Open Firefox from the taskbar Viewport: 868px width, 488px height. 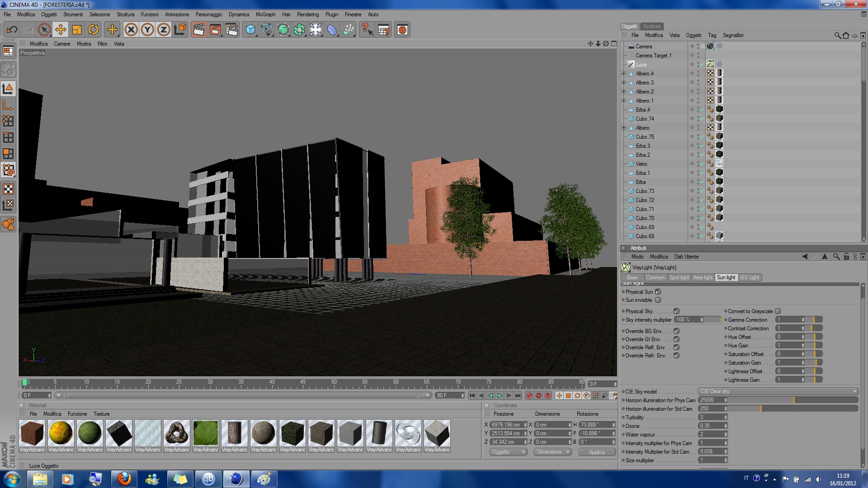click(x=124, y=479)
